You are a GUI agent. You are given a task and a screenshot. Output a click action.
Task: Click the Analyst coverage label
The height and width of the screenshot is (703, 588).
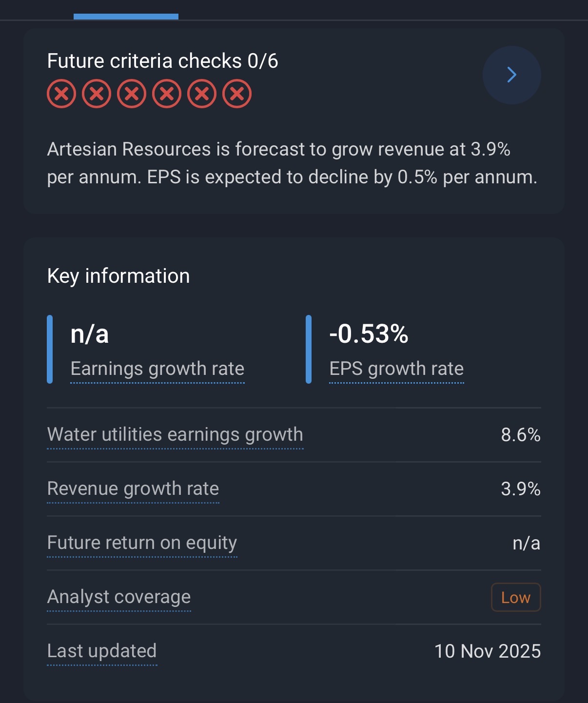pyautogui.click(x=119, y=597)
